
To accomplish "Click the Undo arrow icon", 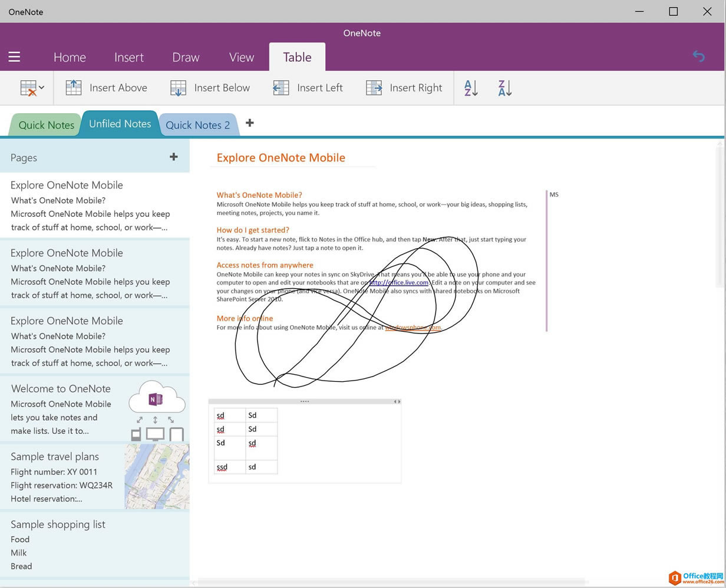I will [x=698, y=56].
